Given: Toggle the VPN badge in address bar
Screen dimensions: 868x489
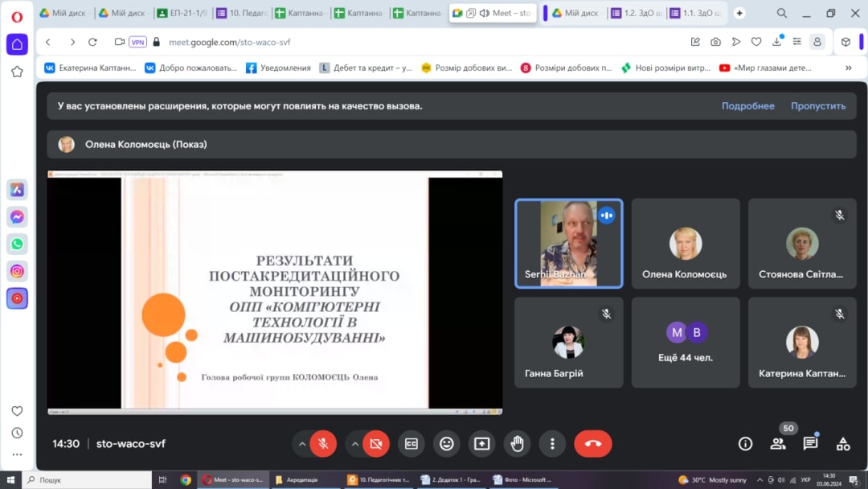Looking at the screenshot, I should (137, 42).
